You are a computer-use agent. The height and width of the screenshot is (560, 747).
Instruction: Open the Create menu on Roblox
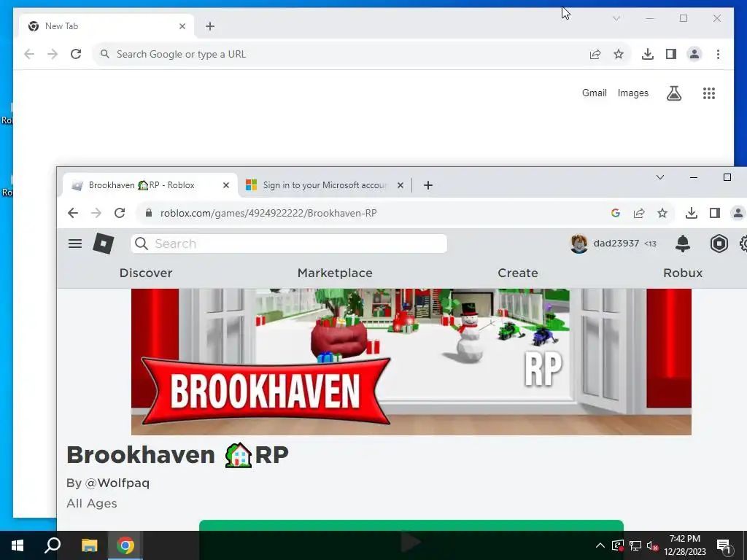click(518, 273)
